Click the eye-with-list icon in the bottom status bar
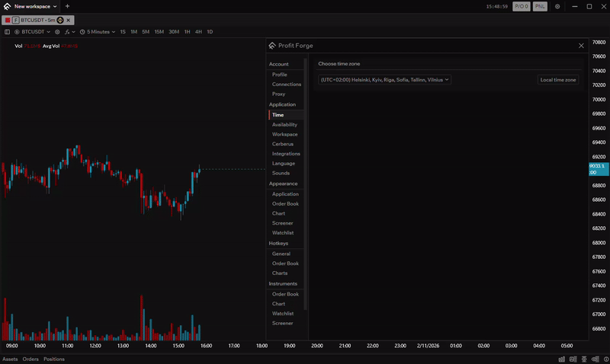 (596, 359)
